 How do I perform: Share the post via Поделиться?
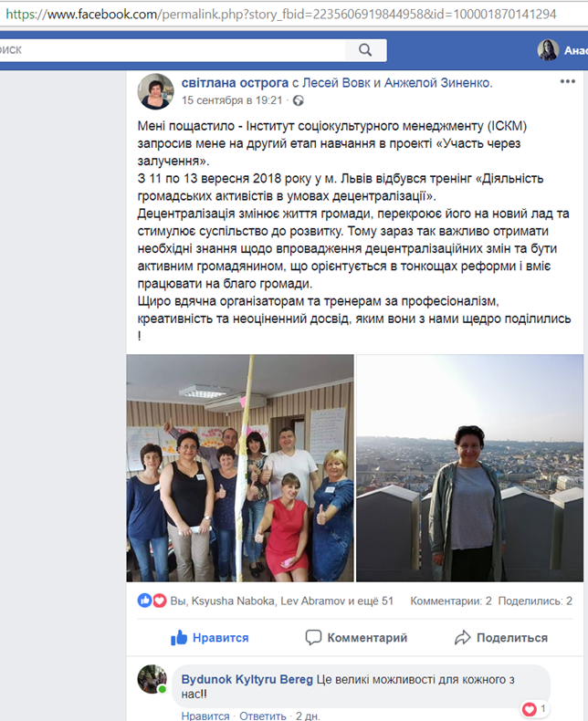[501, 638]
